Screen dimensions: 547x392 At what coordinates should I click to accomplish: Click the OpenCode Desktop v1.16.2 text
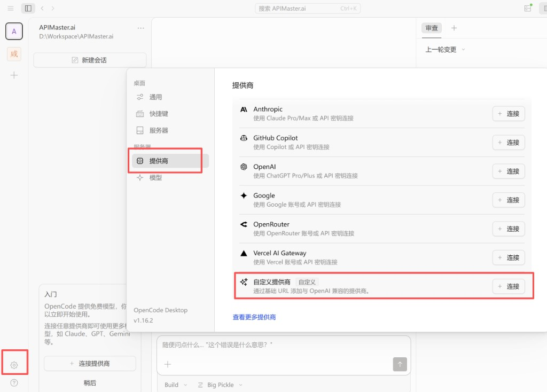[160, 315]
